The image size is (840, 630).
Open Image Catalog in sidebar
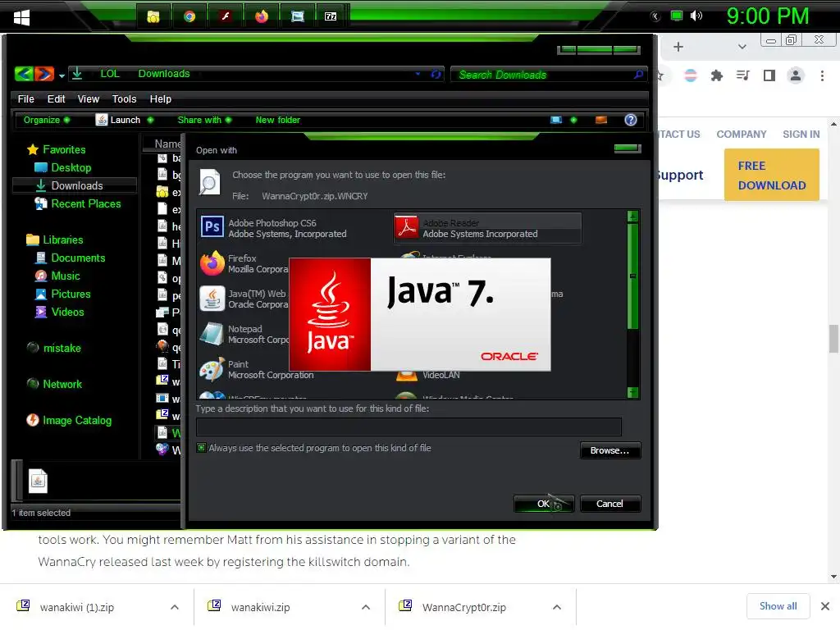pyautogui.click(x=69, y=421)
